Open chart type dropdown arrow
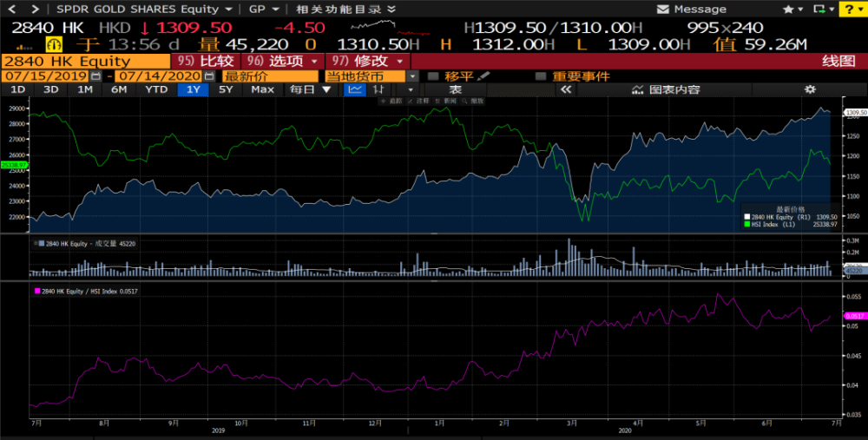 [x=411, y=89]
